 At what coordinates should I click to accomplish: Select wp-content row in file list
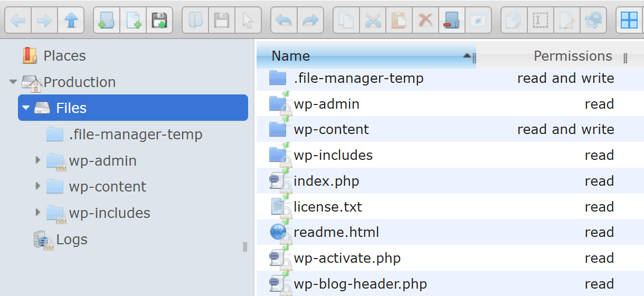[x=450, y=129]
